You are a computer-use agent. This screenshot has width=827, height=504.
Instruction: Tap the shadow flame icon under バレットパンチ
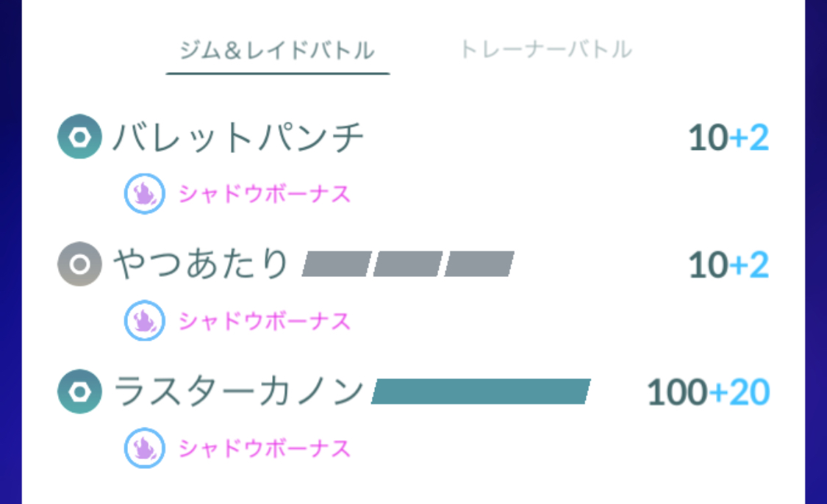(x=145, y=193)
